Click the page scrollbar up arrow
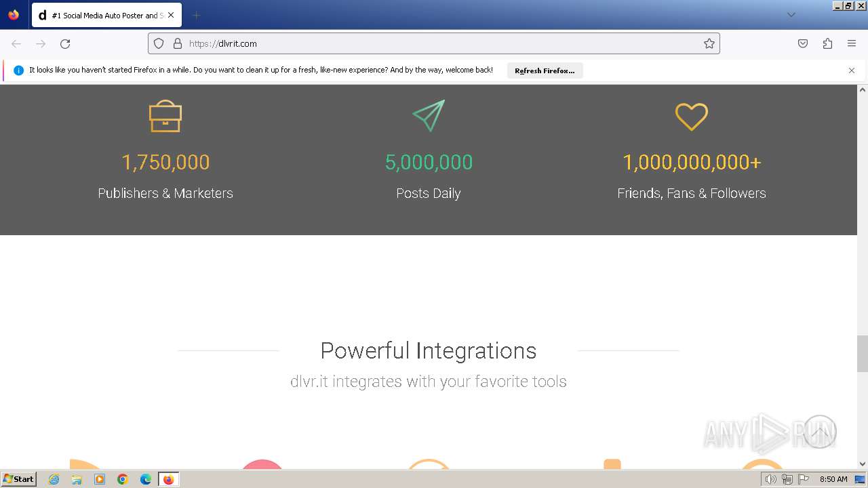868x488 pixels. [x=863, y=89]
